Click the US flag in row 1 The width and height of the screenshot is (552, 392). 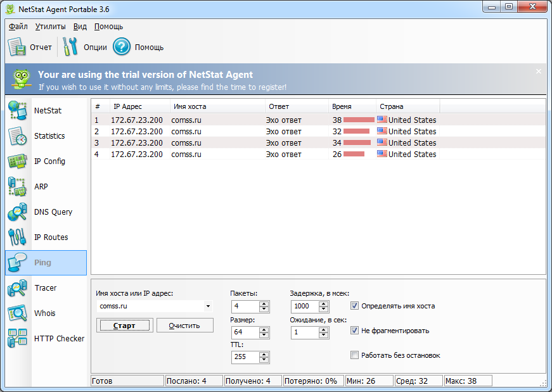pyautogui.click(x=382, y=120)
